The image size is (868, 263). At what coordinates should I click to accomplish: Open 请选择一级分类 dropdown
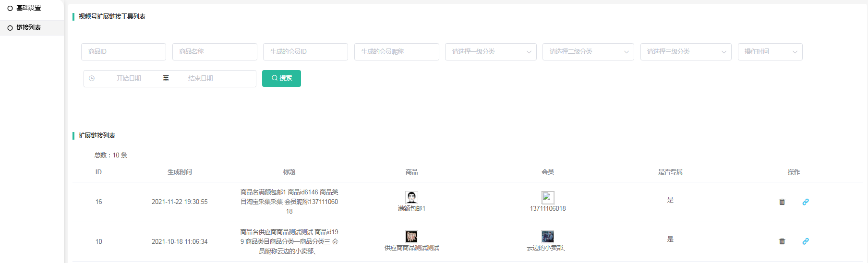tap(491, 52)
